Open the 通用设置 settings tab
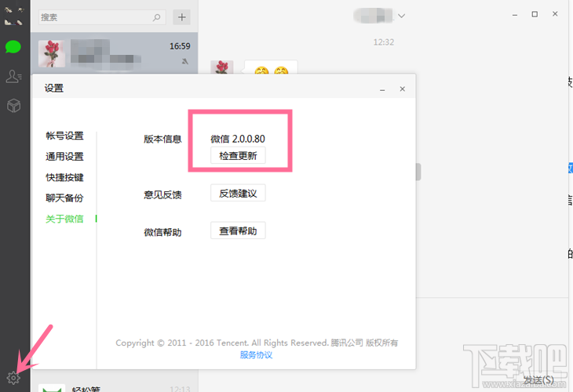 point(64,157)
